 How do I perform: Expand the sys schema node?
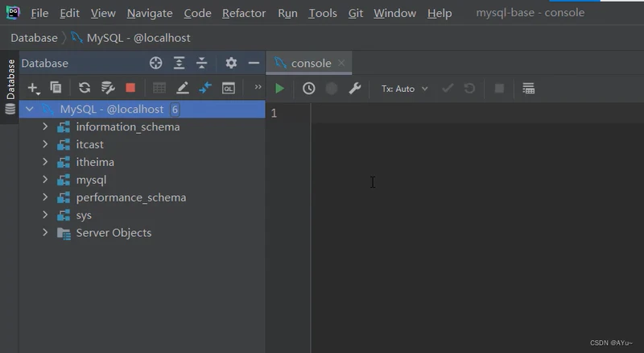45,215
